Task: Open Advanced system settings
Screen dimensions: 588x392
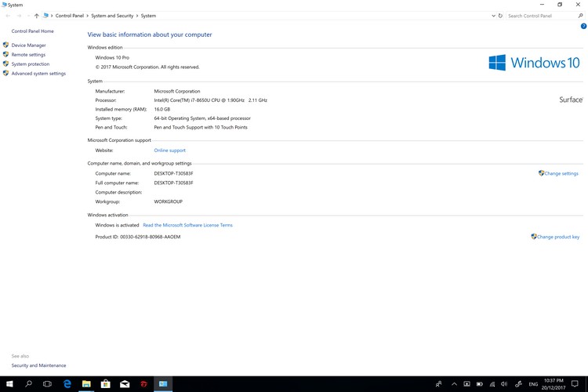Action: tap(38, 74)
